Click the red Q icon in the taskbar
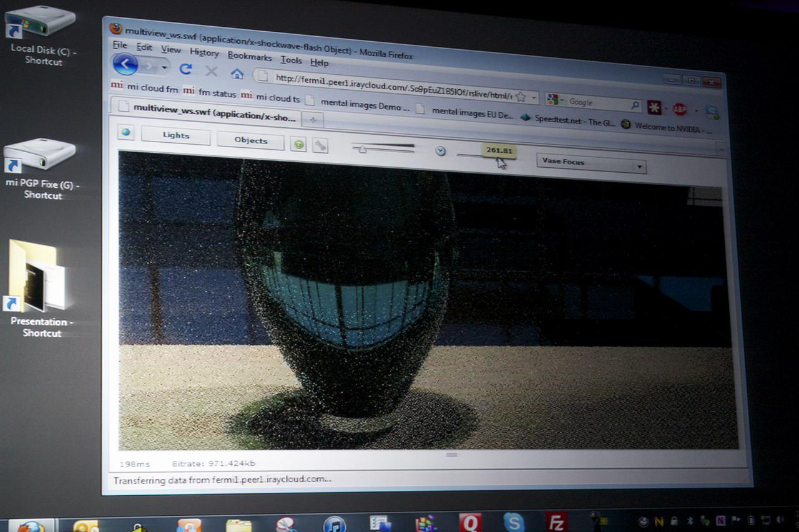 click(470, 523)
